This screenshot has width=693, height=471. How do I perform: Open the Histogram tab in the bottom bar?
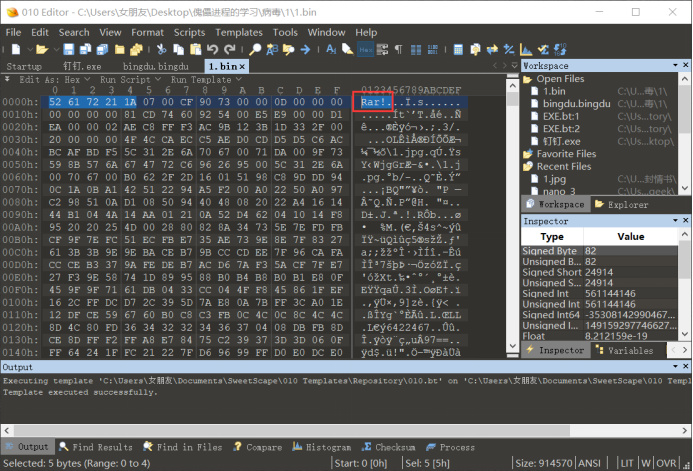[x=321, y=447]
